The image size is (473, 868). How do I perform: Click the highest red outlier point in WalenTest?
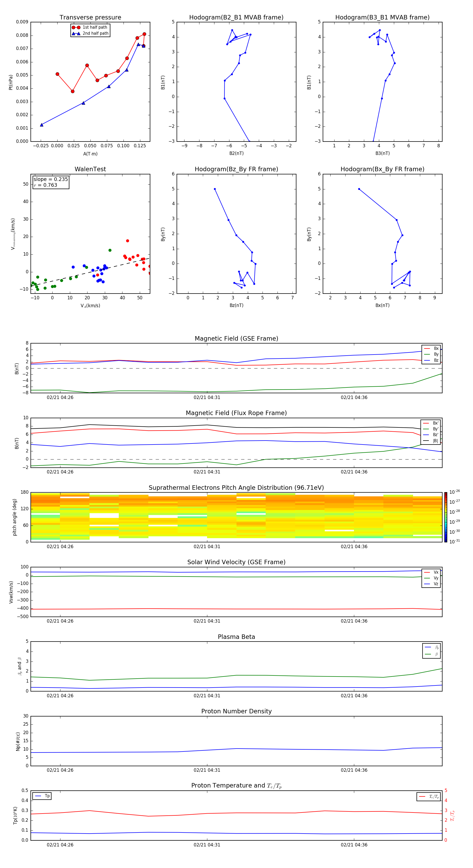[128, 241]
